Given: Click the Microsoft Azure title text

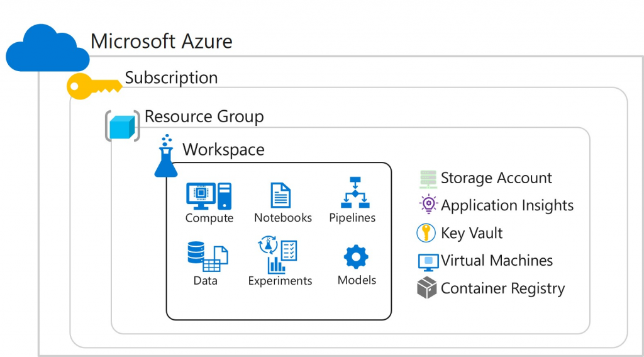Looking at the screenshot, I should click(x=162, y=42).
